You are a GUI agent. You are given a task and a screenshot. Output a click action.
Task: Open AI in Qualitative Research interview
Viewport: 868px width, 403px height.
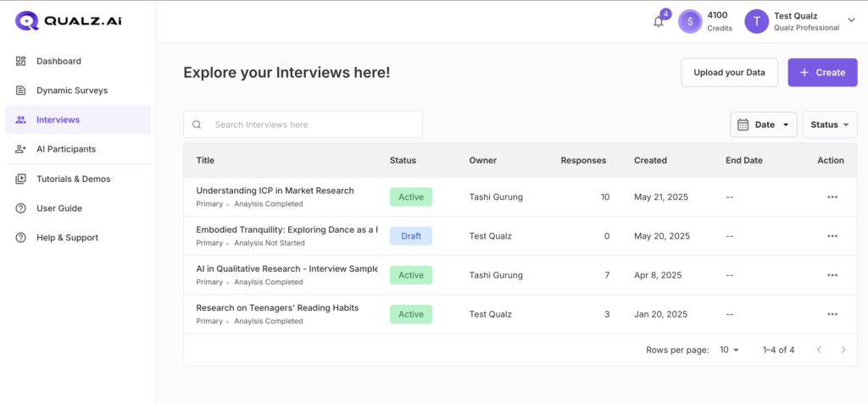287,268
